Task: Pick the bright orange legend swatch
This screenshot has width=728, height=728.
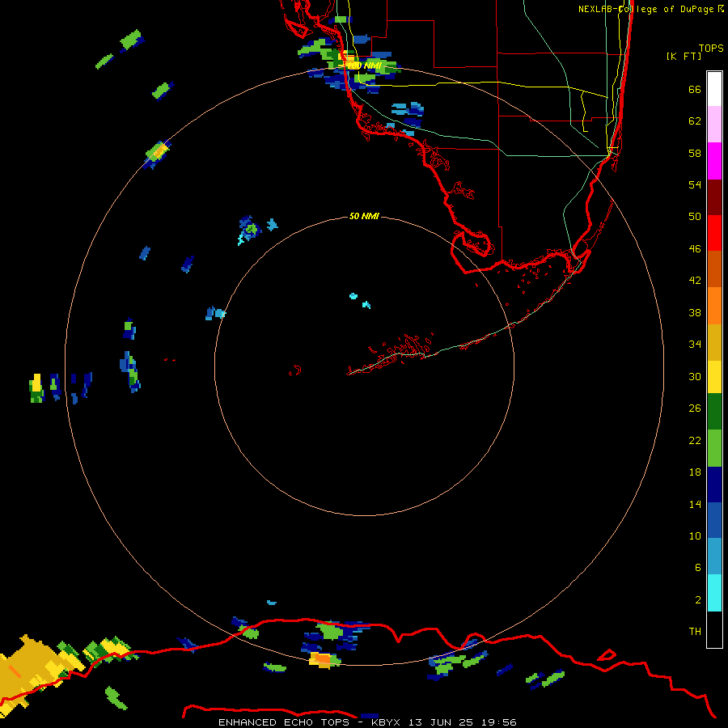Action: click(x=714, y=306)
